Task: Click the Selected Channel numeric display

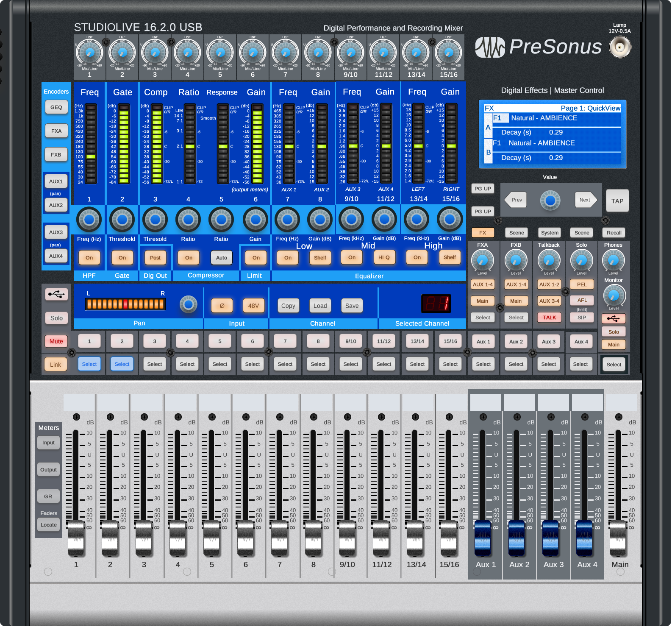Action: coord(436,304)
